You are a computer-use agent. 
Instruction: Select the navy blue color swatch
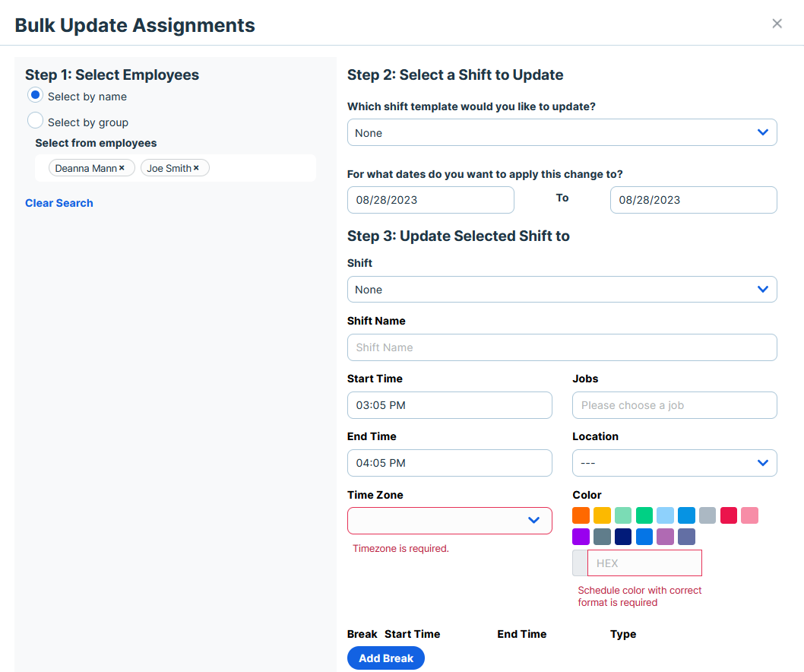click(623, 537)
